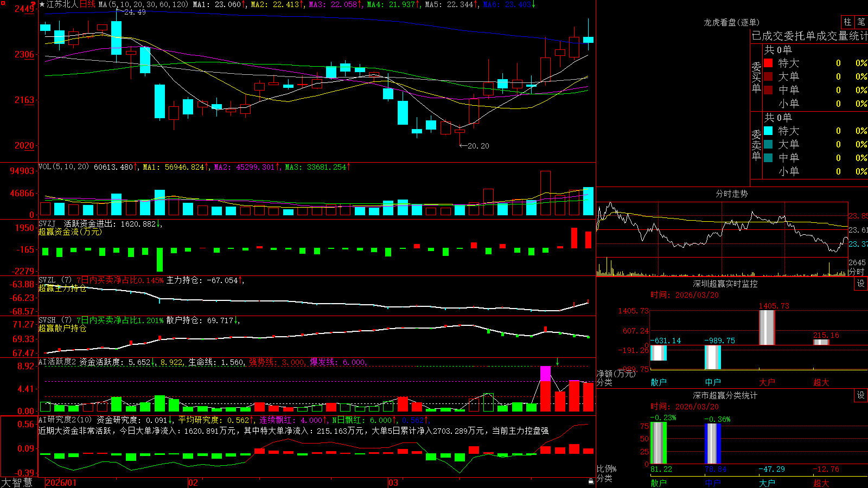Screen dimensions: 868x488
Task: Click the dark red 大单 swatch under 委买单
Action: click(768, 76)
